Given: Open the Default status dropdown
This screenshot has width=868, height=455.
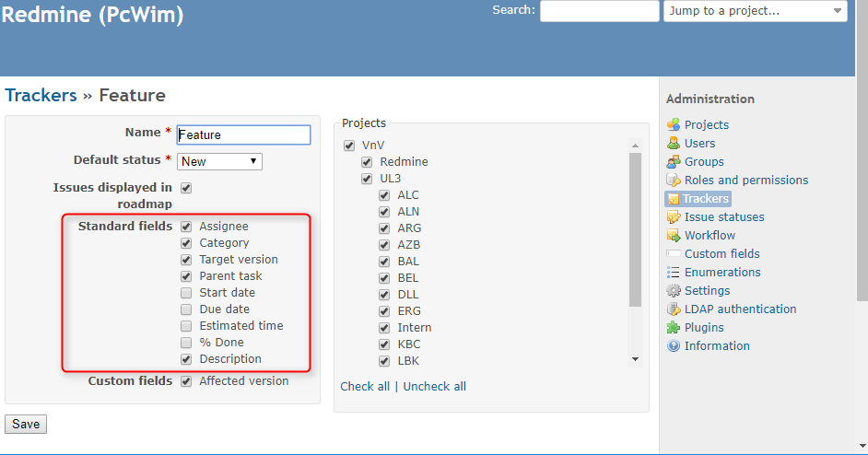Looking at the screenshot, I should click(220, 161).
